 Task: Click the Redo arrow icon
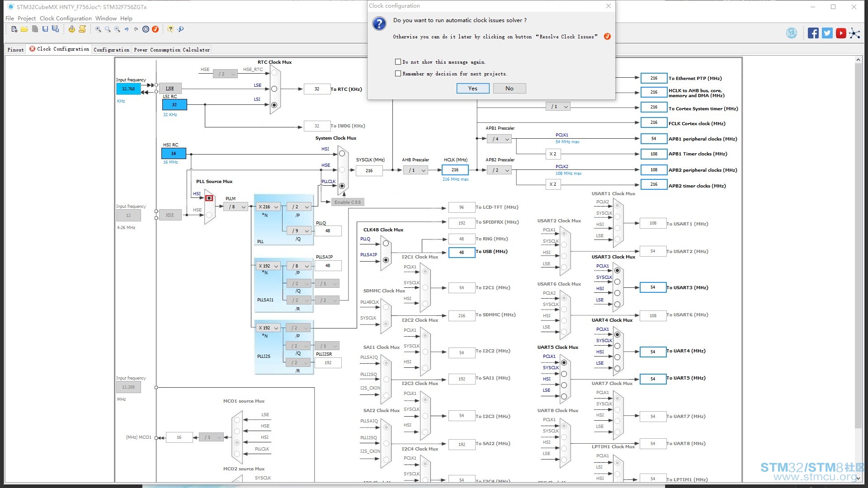pyautogui.click(x=136, y=29)
